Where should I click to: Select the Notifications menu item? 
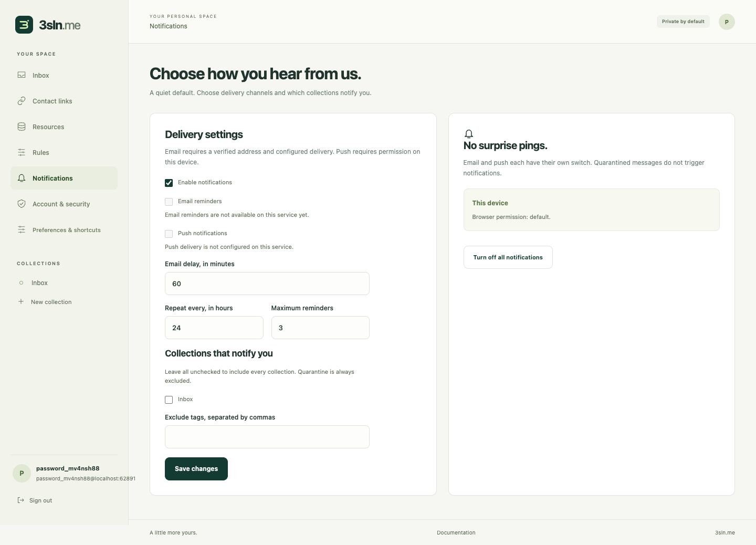(64, 178)
